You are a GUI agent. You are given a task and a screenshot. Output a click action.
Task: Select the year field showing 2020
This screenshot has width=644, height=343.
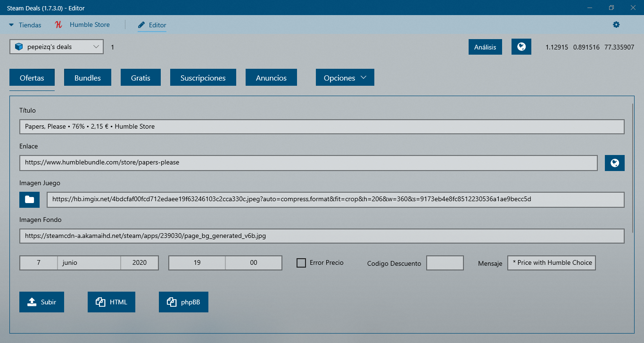click(x=140, y=263)
